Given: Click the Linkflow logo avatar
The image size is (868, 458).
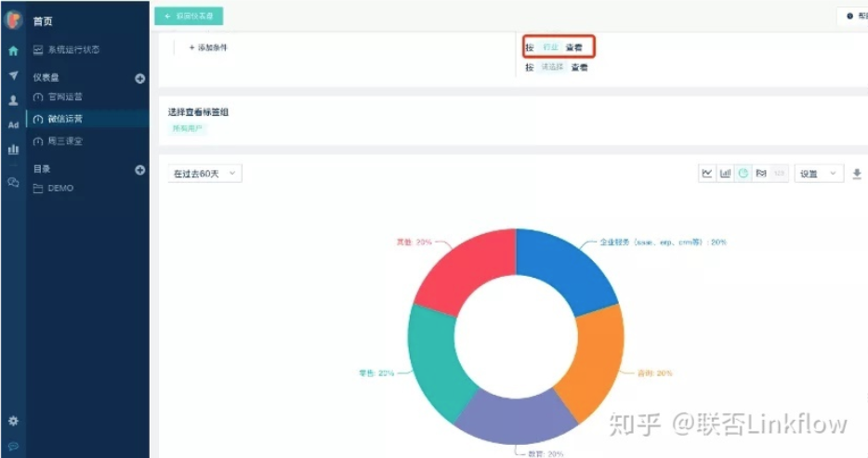Looking at the screenshot, I should coord(13,20).
